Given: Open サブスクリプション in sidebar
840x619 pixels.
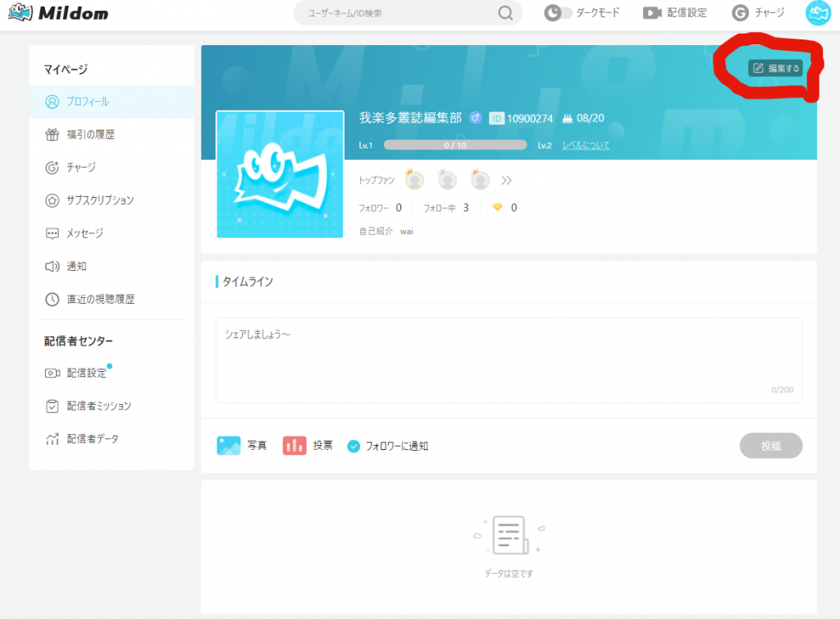Looking at the screenshot, I should point(99,200).
